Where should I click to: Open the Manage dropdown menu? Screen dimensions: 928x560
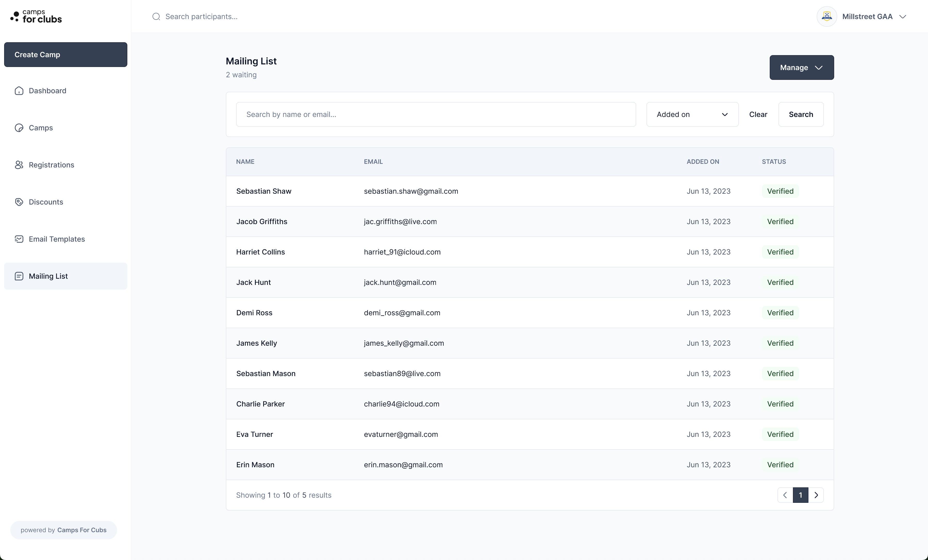click(801, 68)
